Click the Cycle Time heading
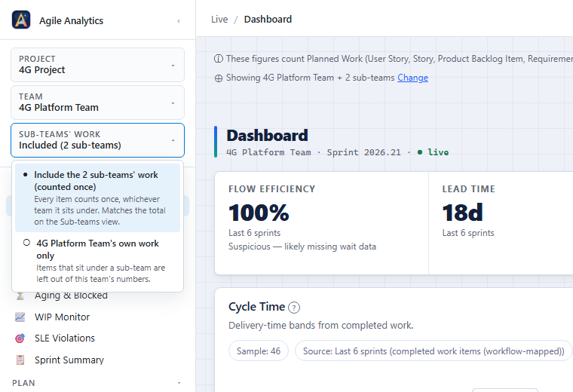The image size is (573, 392). 256,307
